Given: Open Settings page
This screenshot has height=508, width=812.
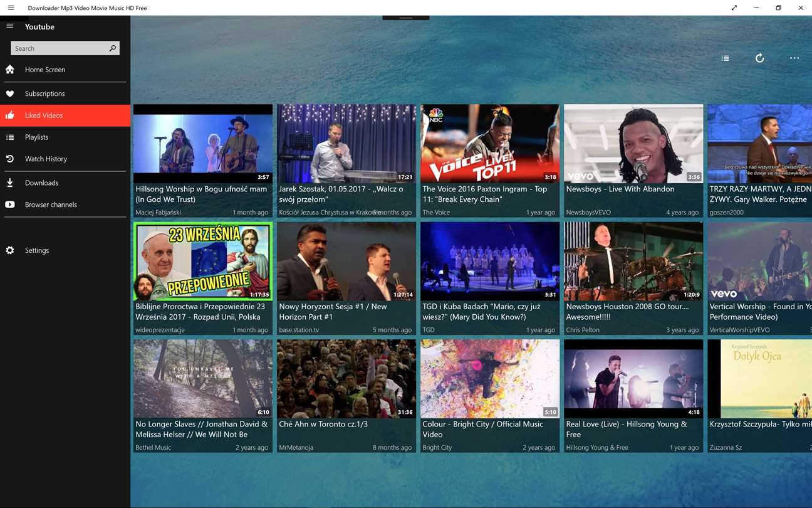Looking at the screenshot, I should pyautogui.click(x=65, y=250).
